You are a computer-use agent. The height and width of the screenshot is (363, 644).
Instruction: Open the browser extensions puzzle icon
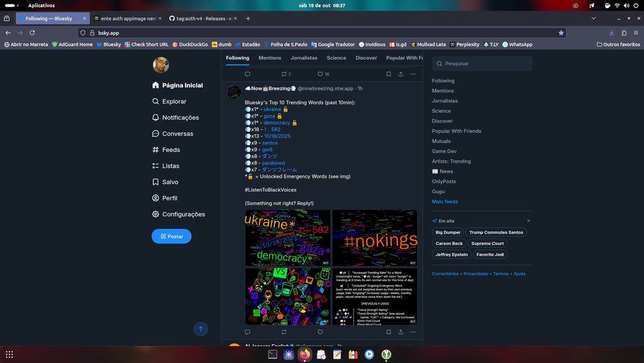[624, 33]
